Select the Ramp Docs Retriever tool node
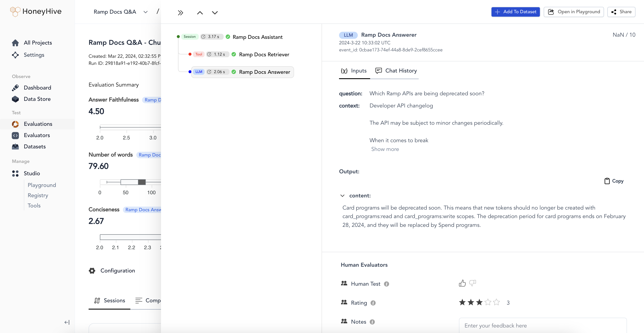Viewport: 644px width, 333px height. [264, 55]
